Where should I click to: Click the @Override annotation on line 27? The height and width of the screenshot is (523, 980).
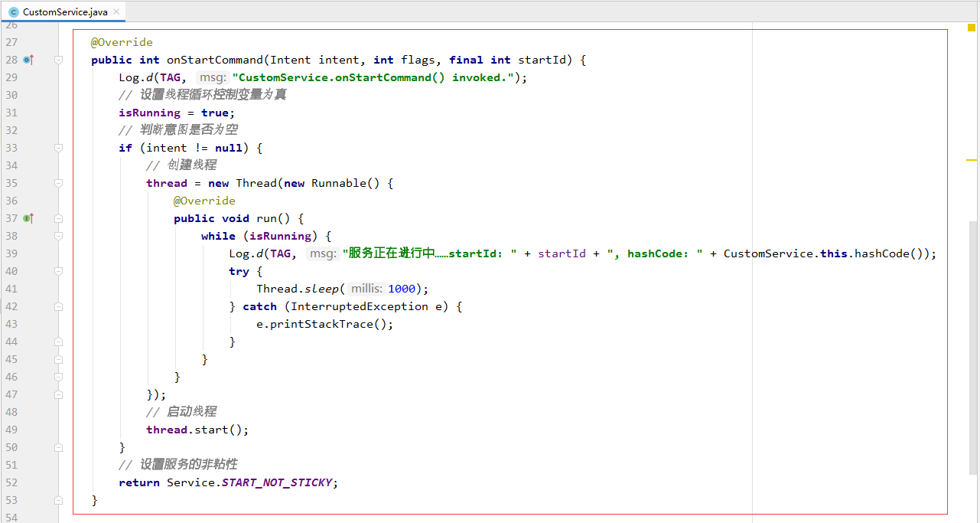pyautogui.click(x=122, y=42)
